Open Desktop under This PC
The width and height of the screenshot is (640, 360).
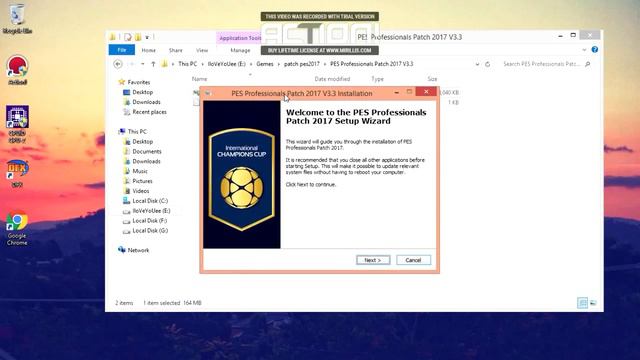click(x=142, y=142)
